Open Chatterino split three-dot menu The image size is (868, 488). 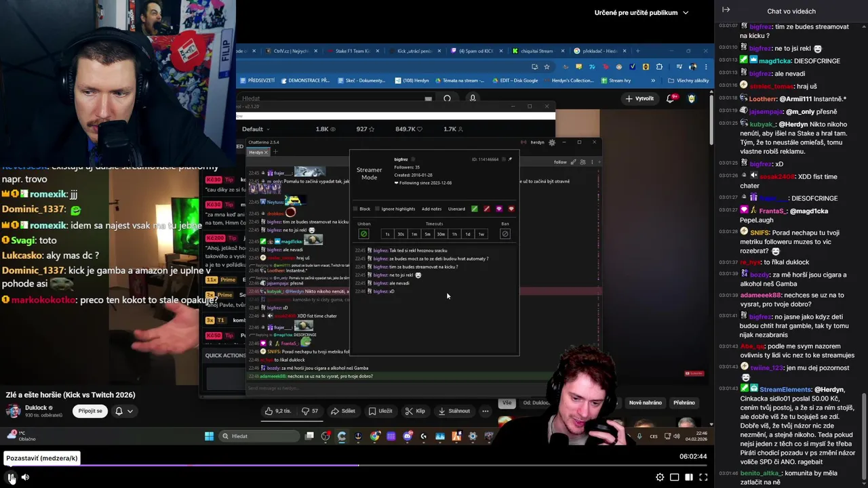[592, 162]
